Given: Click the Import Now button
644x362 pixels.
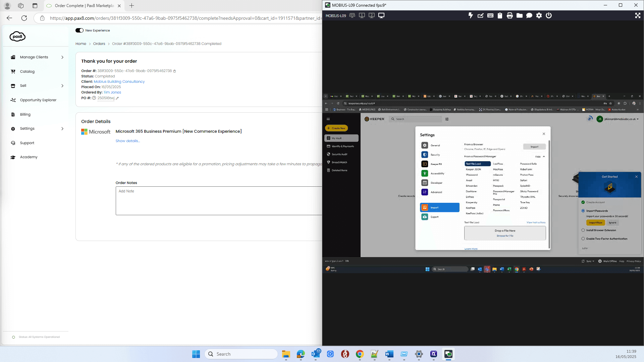Looking at the screenshot, I should (x=596, y=223).
